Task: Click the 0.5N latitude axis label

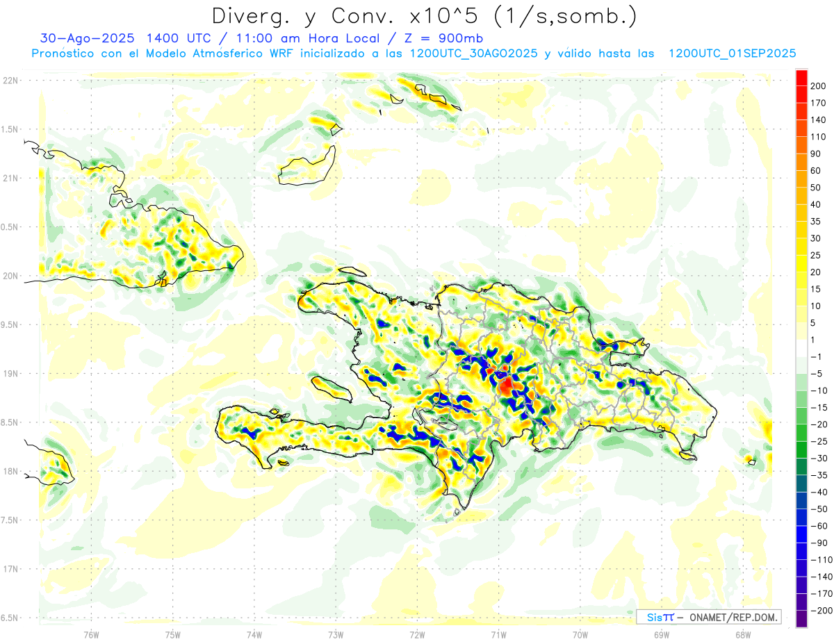Action: point(10,227)
